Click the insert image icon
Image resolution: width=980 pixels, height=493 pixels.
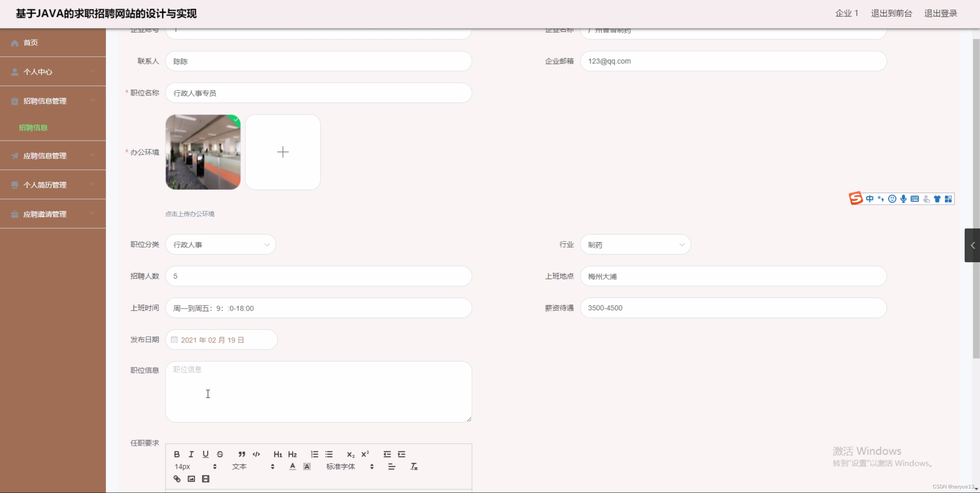[x=191, y=479]
